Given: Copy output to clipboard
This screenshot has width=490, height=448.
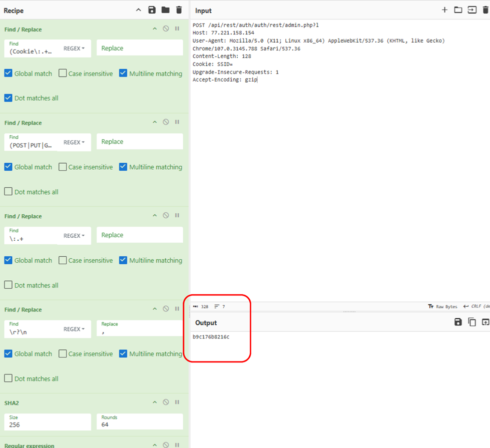Looking at the screenshot, I should tap(472, 322).
